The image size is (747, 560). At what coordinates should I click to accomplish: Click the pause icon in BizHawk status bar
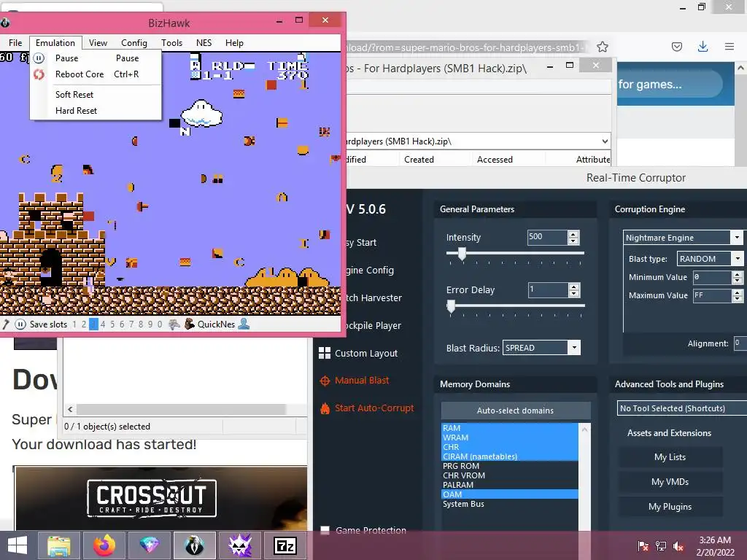pos(20,324)
